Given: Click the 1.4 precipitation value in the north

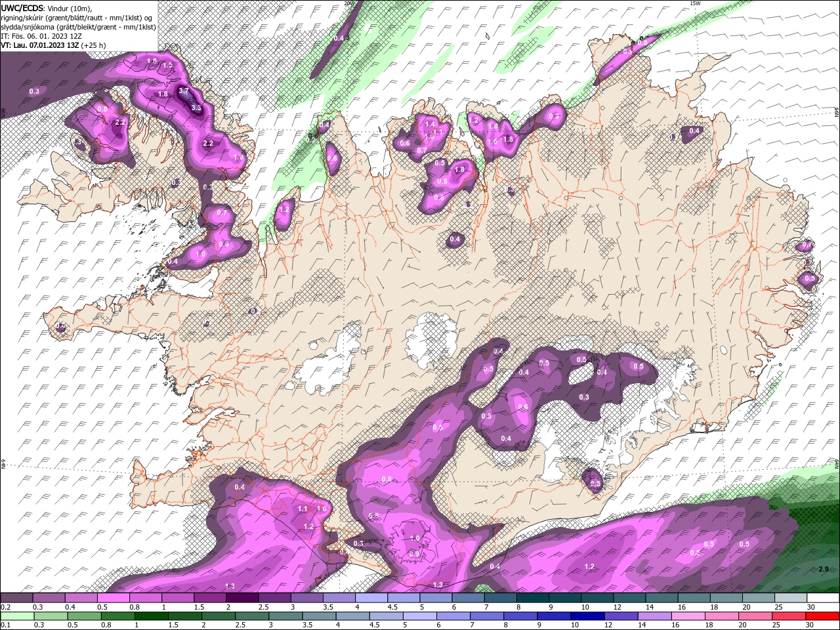Looking at the screenshot, I should [430, 124].
